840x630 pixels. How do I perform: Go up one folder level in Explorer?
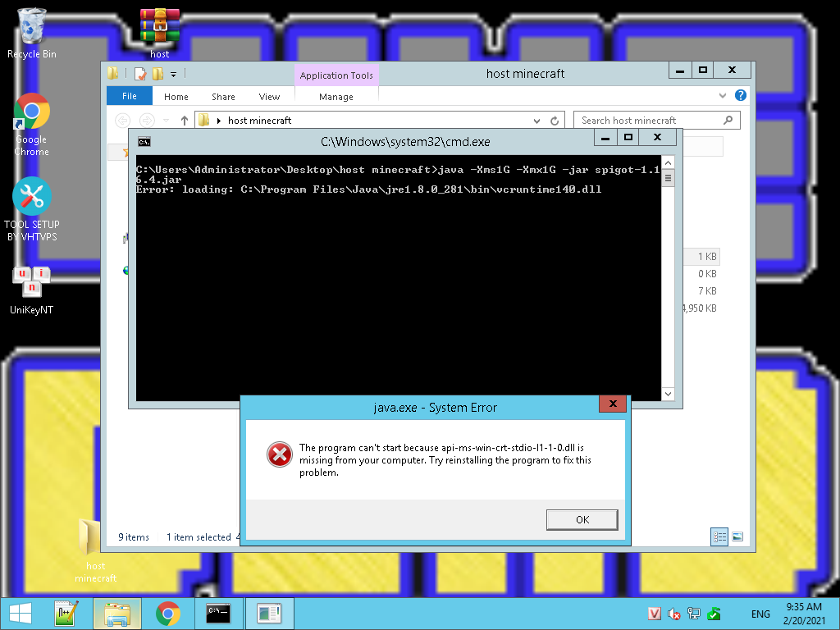(x=185, y=121)
